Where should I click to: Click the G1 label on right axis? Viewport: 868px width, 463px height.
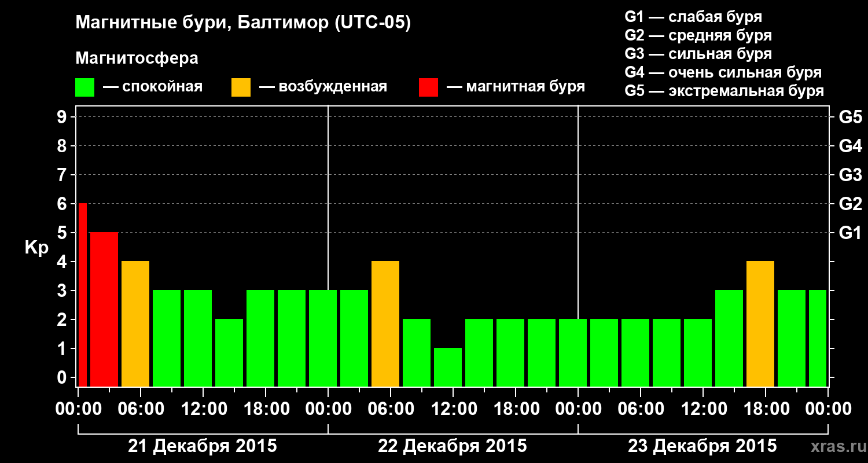(850, 233)
